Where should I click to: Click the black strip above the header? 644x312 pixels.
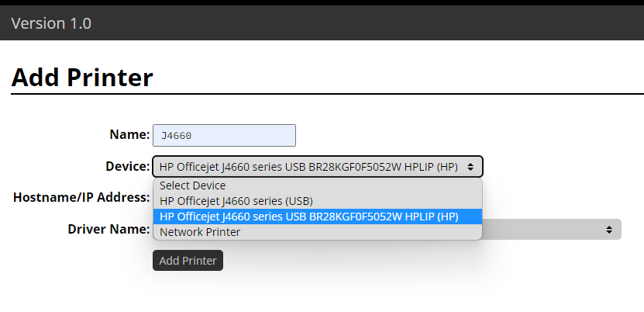coord(322,2)
